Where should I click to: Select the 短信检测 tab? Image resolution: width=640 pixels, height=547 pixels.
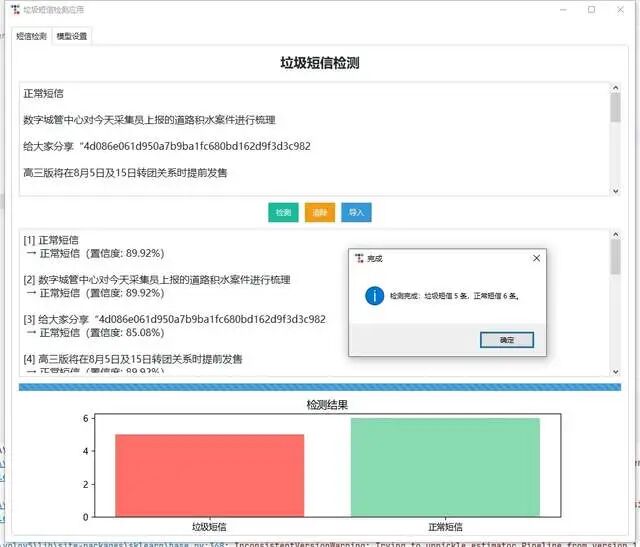coord(32,36)
